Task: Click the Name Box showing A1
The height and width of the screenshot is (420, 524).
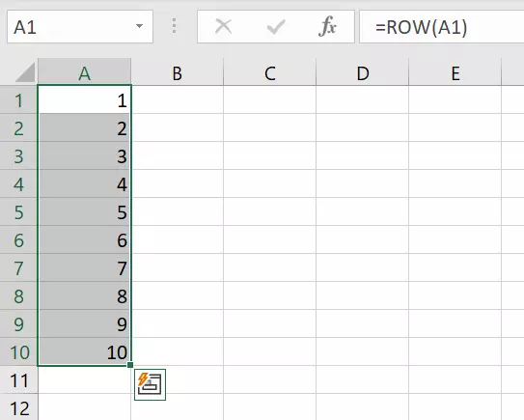Action: coord(80,26)
